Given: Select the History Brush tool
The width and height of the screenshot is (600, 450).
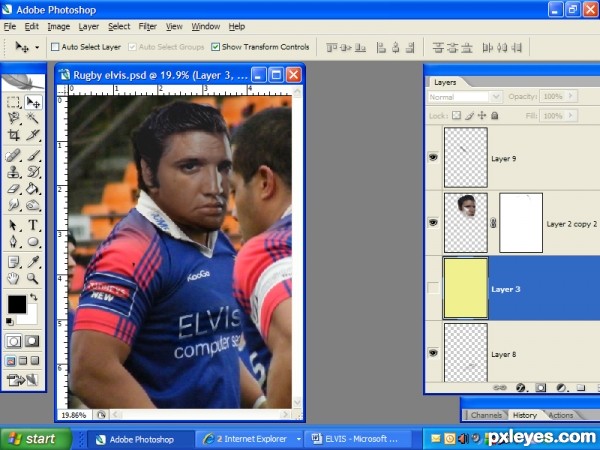Looking at the screenshot, I should click(x=33, y=172).
